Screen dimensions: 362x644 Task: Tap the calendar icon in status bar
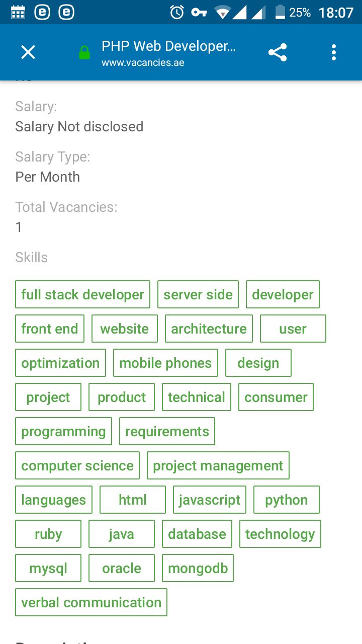click(18, 12)
